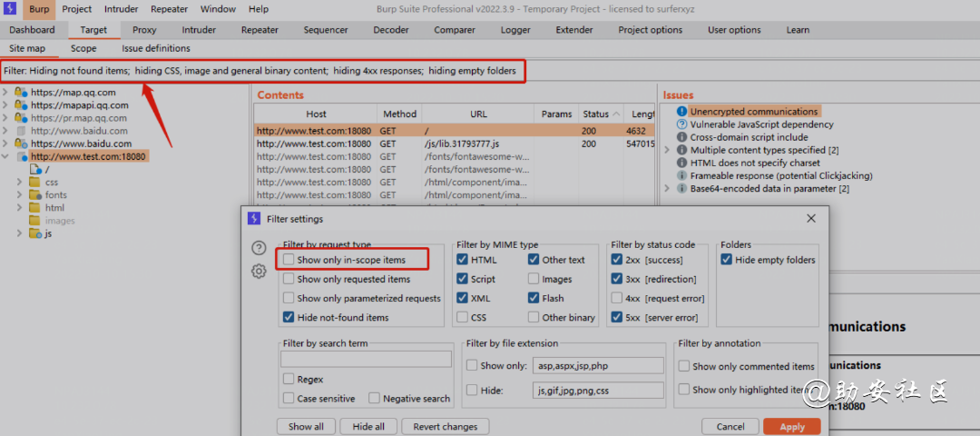Click the fonts folder icon

click(x=35, y=194)
